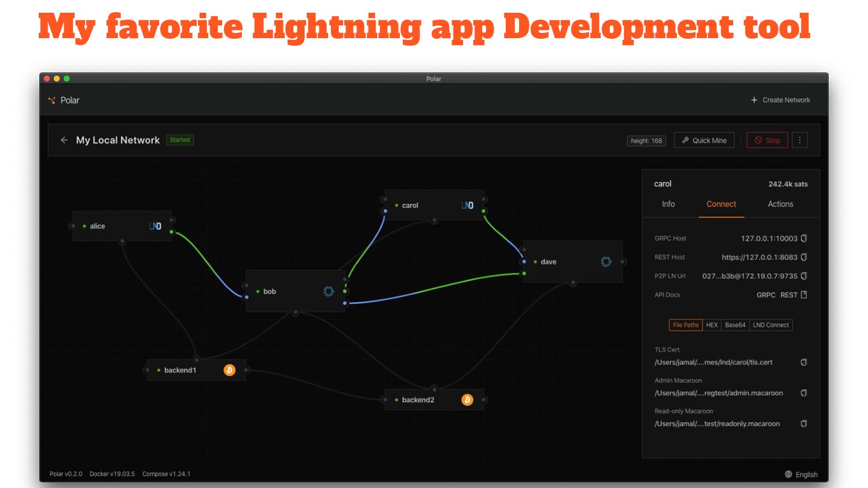The width and height of the screenshot is (868, 488).
Task: Click the Polar logo icon
Action: (52, 101)
